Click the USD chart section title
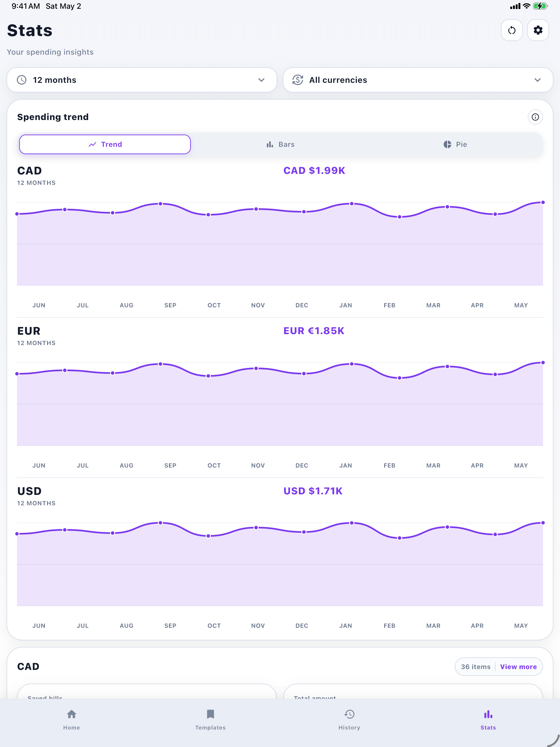560x747 pixels. [29, 491]
